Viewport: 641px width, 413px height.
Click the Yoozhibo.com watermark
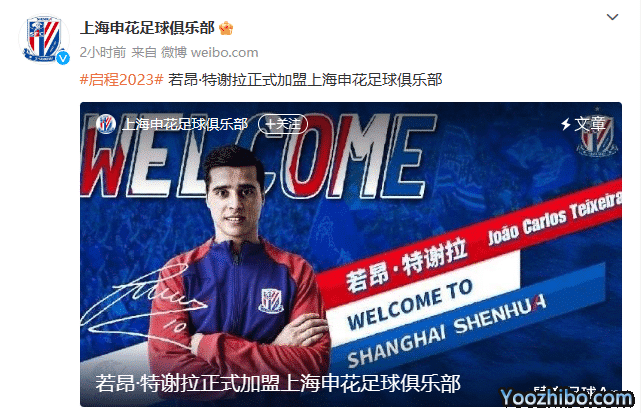tap(567, 397)
